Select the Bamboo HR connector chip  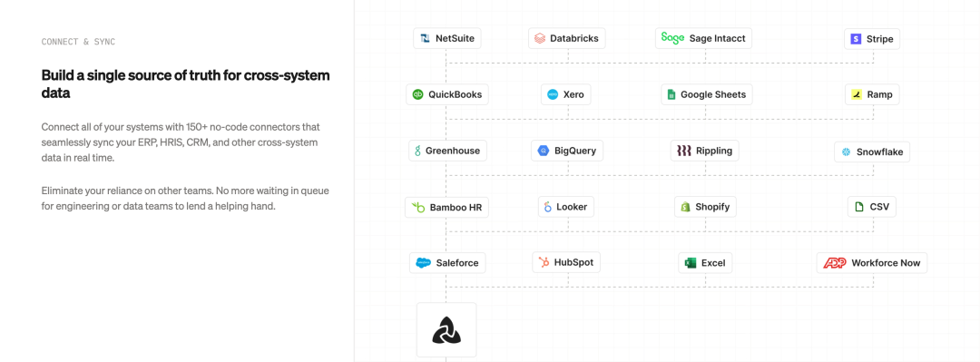pyautogui.click(x=446, y=207)
